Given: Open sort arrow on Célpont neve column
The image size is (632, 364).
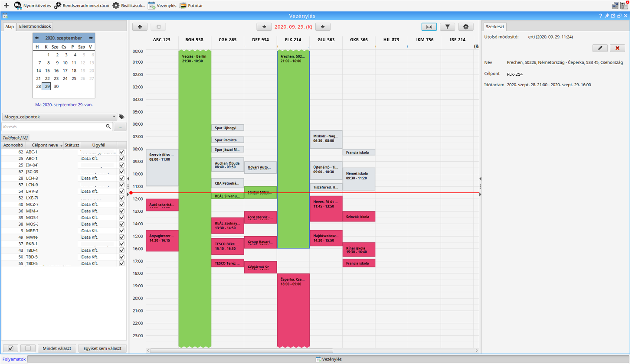Looking at the screenshot, I should [61, 146].
